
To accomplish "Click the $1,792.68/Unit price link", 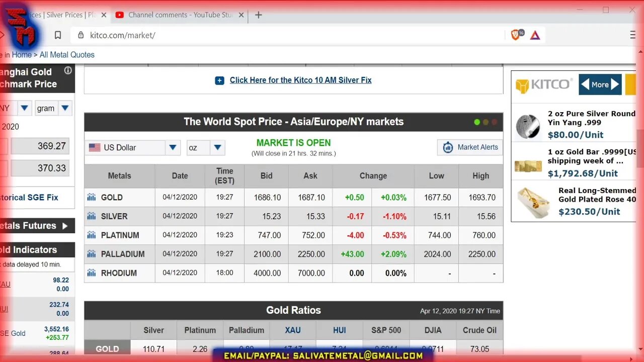I will (583, 173).
